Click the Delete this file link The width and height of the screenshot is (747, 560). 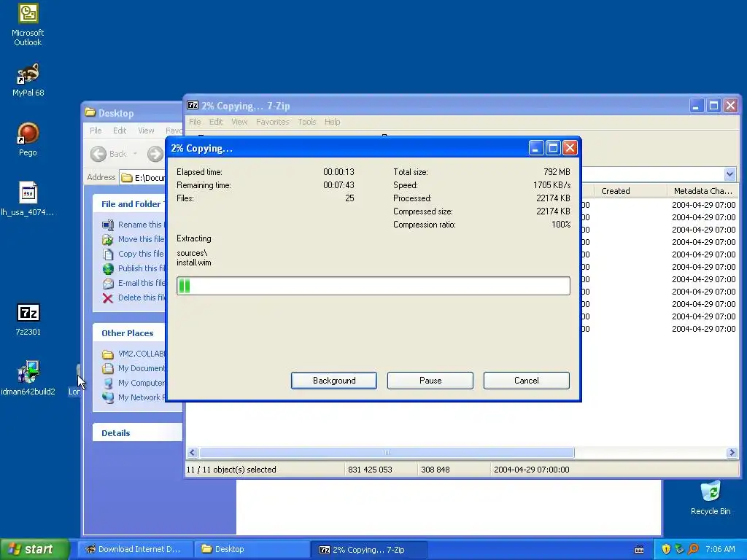point(142,297)
